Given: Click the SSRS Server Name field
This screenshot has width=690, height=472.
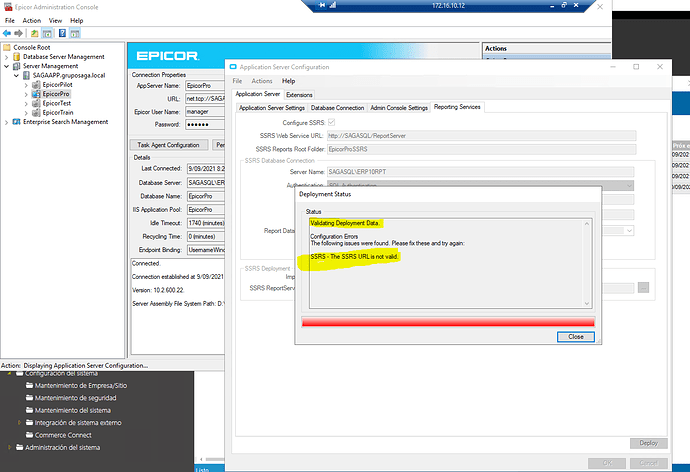Looking at the screenshot, I should (481, 172).
